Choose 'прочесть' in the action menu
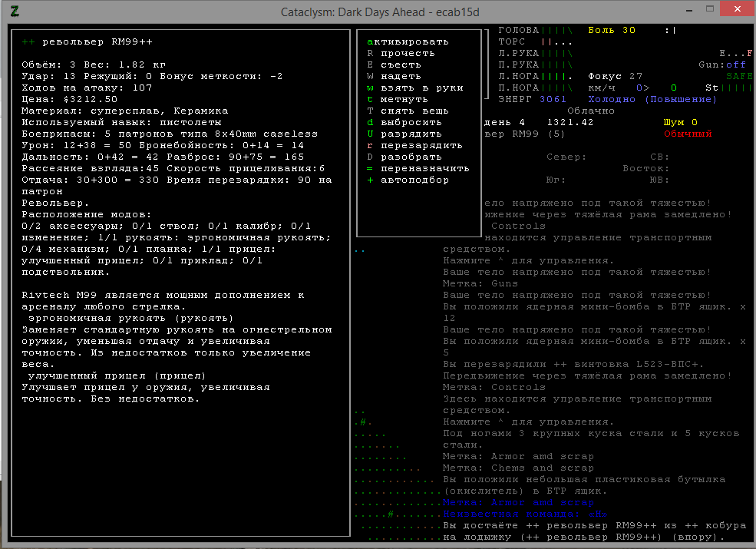Screen dimensions: 756x549 point(401,54)
